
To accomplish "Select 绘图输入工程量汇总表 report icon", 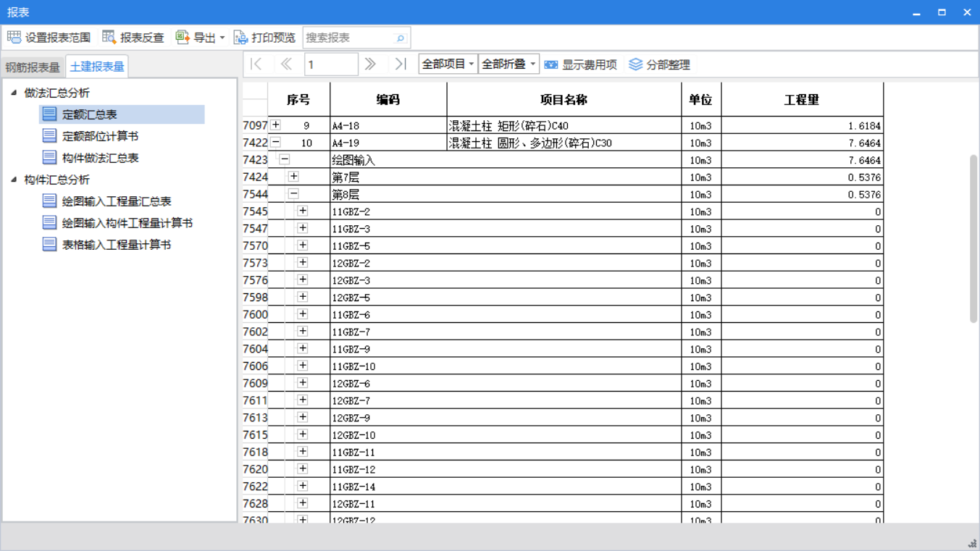I will click(49, 201).
